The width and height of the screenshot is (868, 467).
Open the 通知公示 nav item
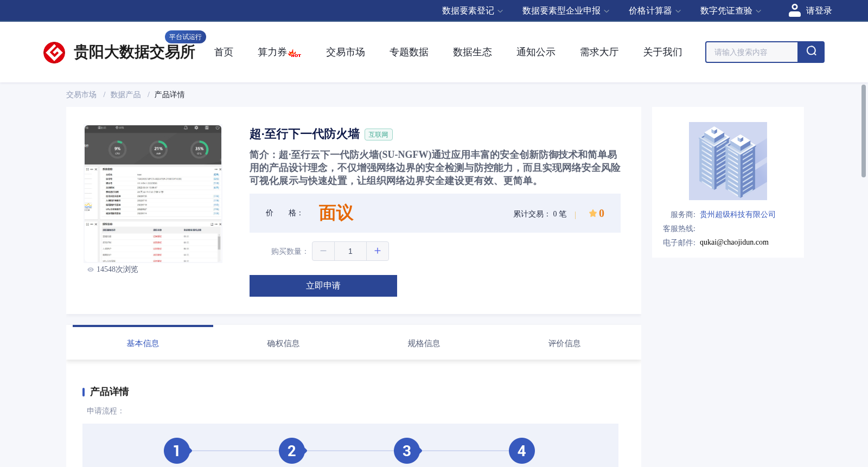[536, 52]
